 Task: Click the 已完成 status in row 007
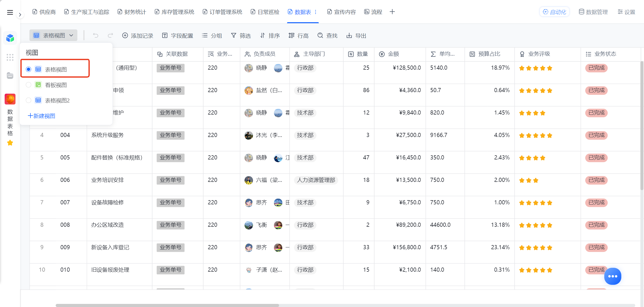[x=596, y=203]
